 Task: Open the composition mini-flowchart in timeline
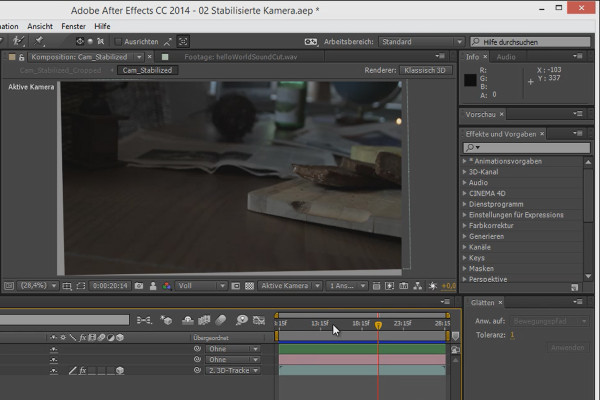pos(144,320)
